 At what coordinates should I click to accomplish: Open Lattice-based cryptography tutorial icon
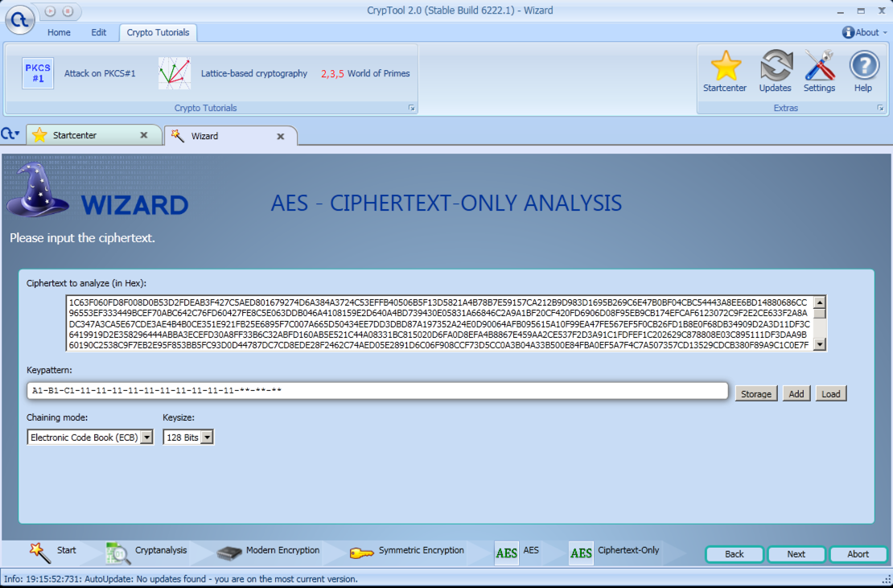click(175, 73)
